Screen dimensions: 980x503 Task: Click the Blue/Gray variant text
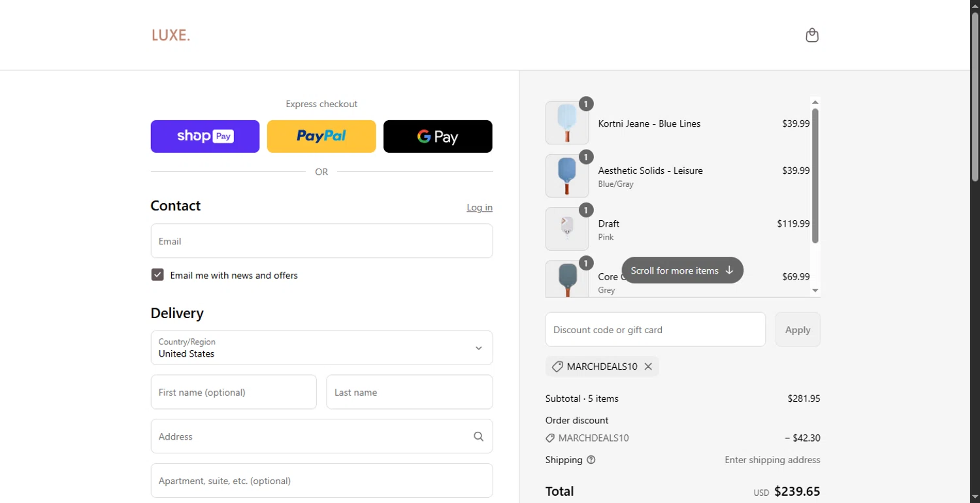click(x=616, y=184)
